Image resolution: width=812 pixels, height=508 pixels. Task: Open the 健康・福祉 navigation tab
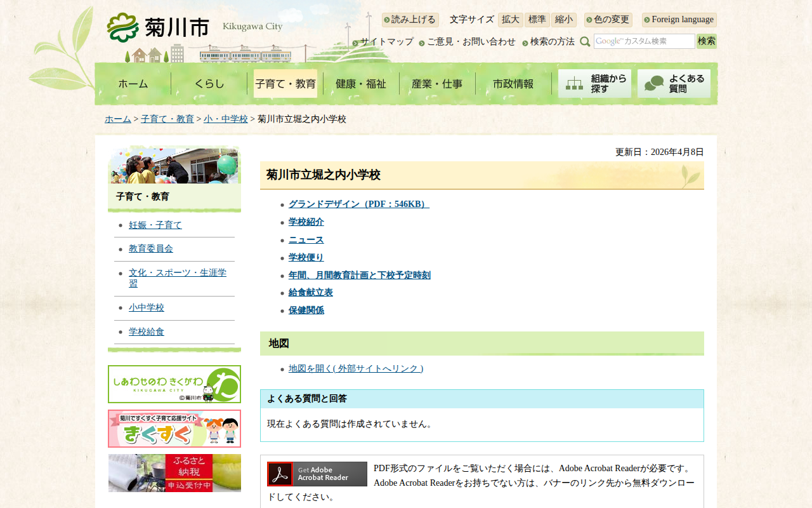pyautogui.click(x=361, y=84)
